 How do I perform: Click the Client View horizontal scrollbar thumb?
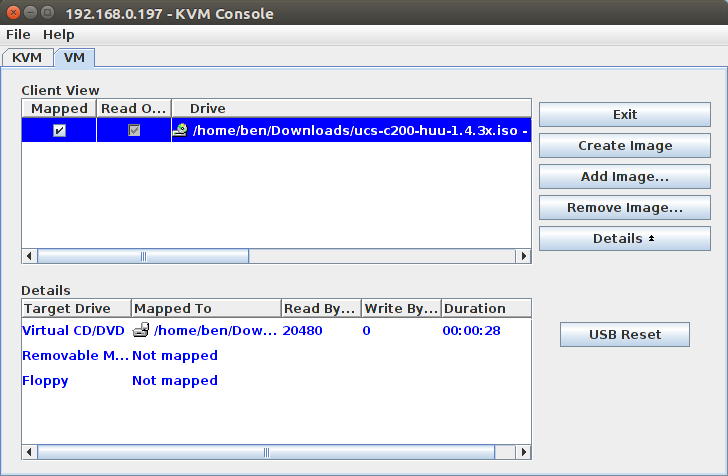coord(143,256)
